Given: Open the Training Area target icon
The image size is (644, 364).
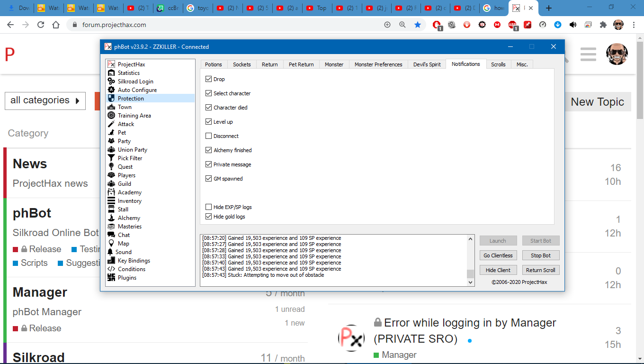Looking at the screenshot, I should (111, 116).
